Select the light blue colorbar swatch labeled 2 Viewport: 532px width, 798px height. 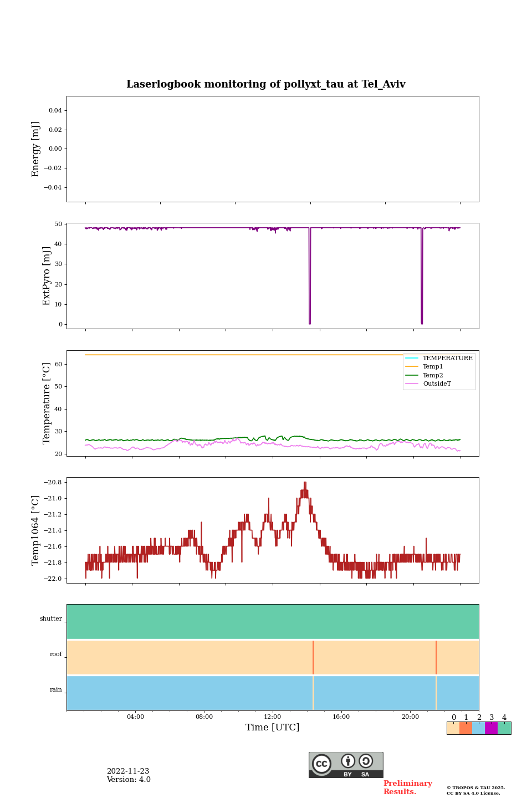pyautogui.click(x=478, y=728)
